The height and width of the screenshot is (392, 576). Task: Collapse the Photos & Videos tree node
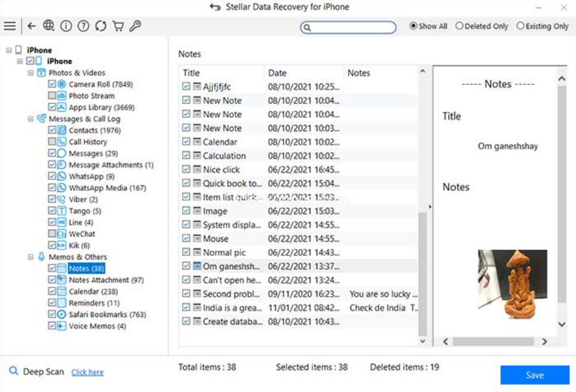[31, 73]
